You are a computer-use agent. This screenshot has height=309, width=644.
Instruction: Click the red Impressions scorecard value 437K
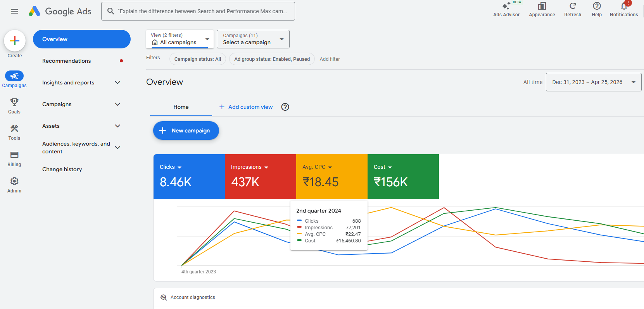point(245,182)
